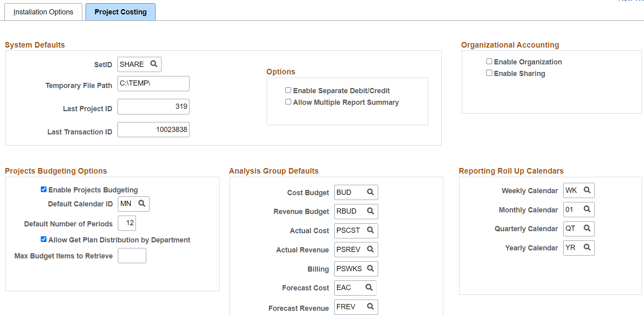
Task: Uncheck Enable Projects Budgeting
Action: [x=44, y=190]
